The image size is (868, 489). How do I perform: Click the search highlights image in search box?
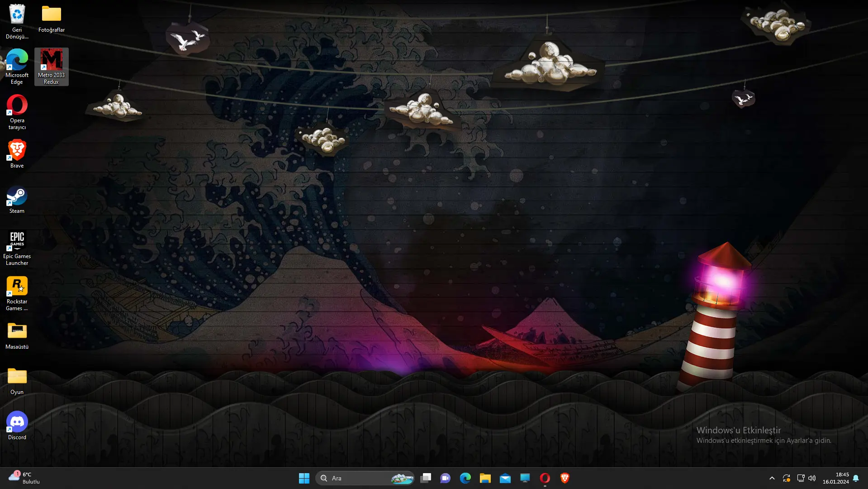tap(402, 478)
